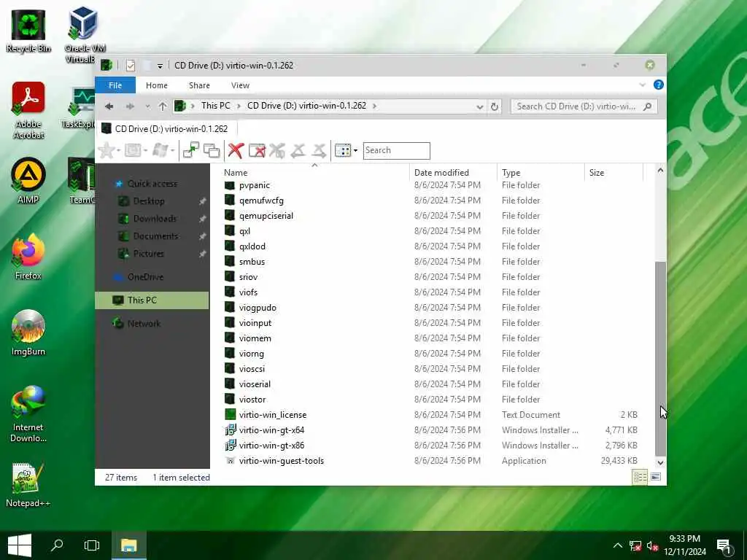Select the CD Drive (D:) virtio-win-0.1.262 tab
This screenshot has width=747, height=560.
(166, 129)
